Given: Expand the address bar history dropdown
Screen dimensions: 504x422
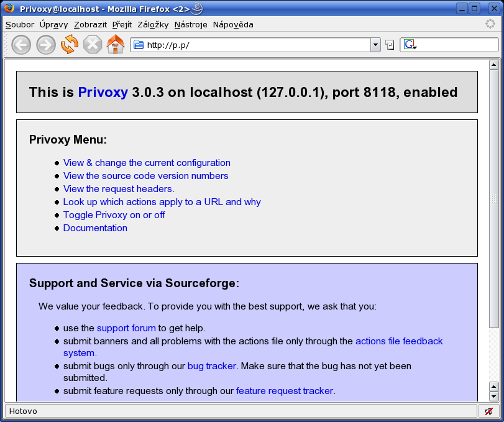Looking at the screenshot, I should 375,45.
